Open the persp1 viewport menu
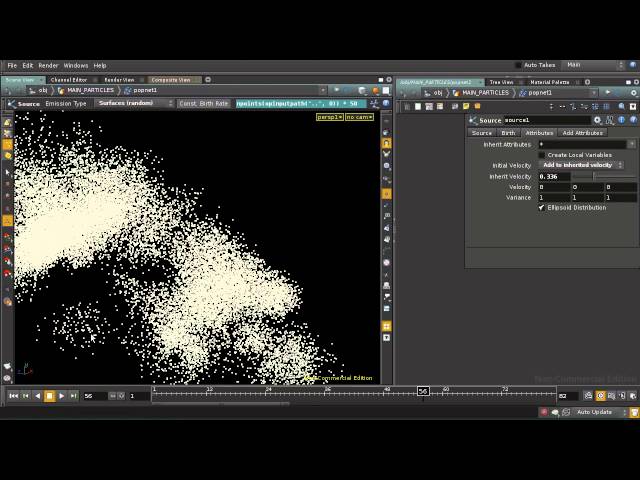640x480 pixels. point(330,117)
